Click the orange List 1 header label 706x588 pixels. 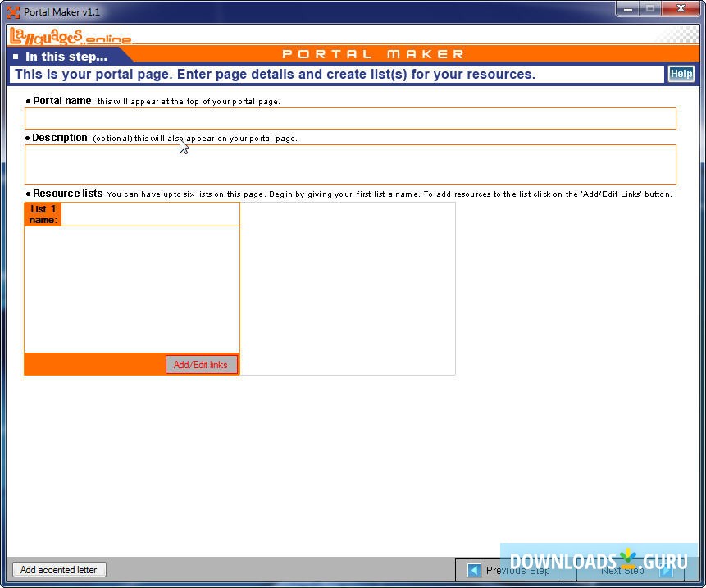(x=43, y=214)
